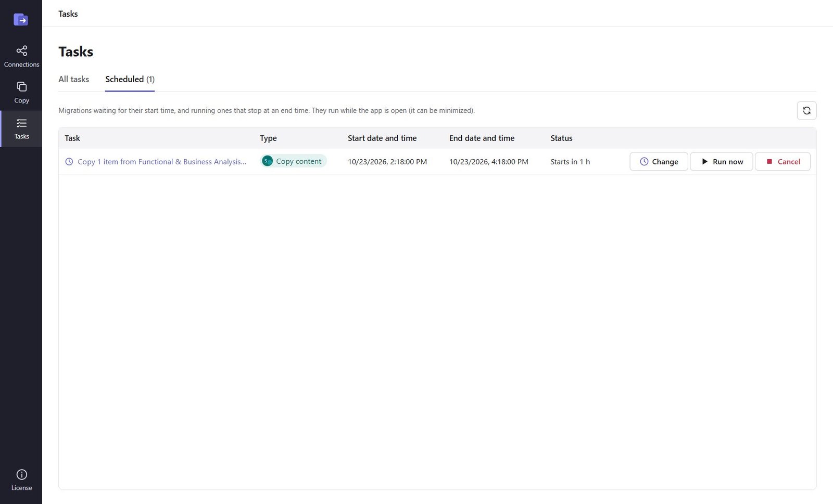The height and width of the screenshot is (504, 833).
Task: Click the Start date and time header
Action: [382, 138]
